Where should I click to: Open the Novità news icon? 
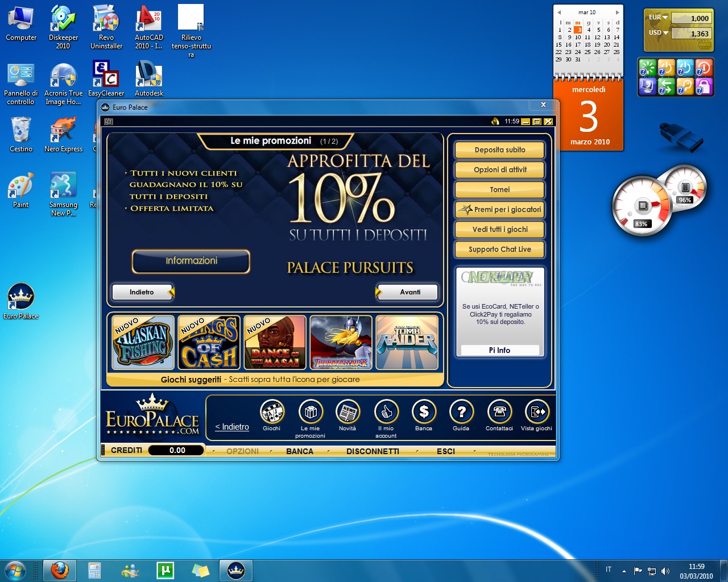[348, 411]
